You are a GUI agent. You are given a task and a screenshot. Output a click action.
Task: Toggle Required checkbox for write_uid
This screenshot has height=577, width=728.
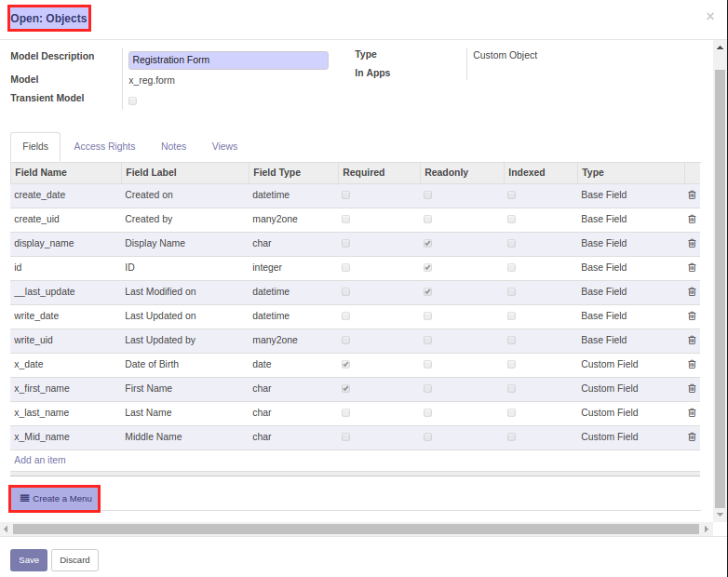(346, 341)
